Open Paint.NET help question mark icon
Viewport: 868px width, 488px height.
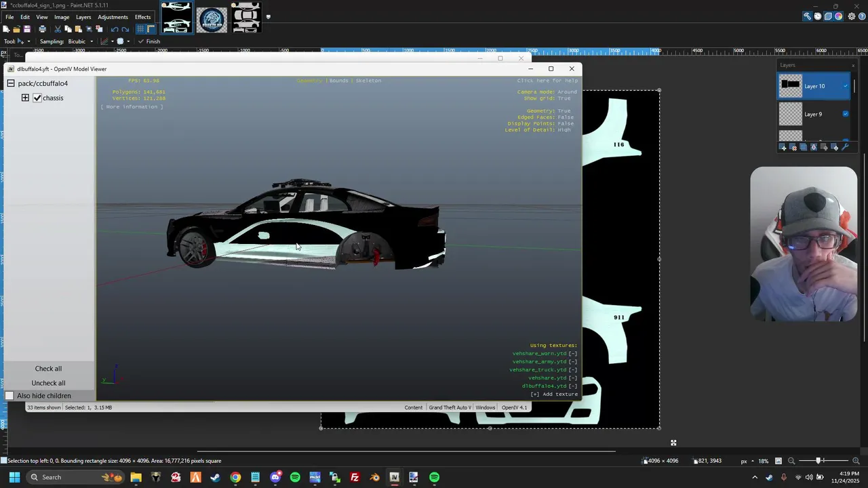coord(861,16)
